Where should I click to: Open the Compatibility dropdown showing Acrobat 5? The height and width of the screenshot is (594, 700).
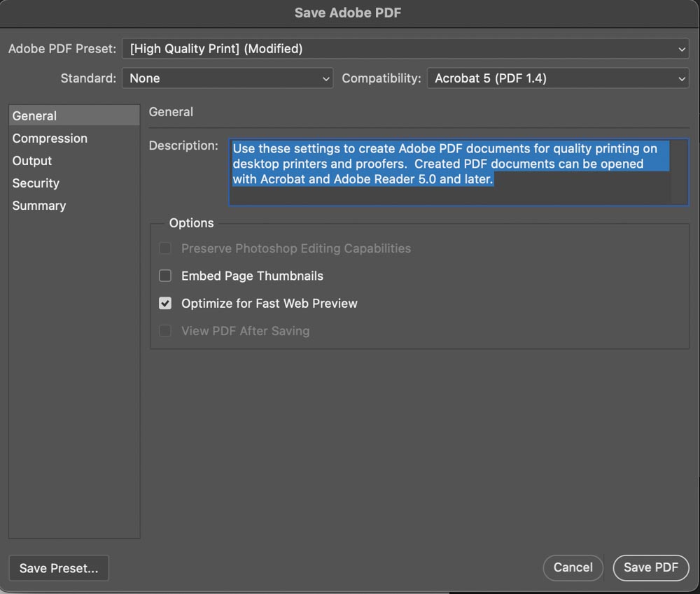pyautogui.click(x=558, y=78)
